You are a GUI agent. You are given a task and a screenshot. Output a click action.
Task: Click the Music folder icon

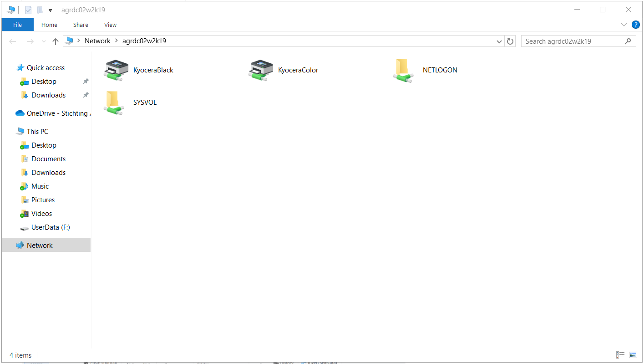tap(25, 186)
